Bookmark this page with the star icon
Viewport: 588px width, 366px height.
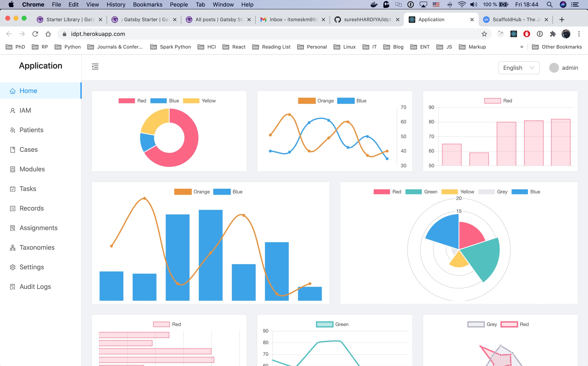pos(484,34)
